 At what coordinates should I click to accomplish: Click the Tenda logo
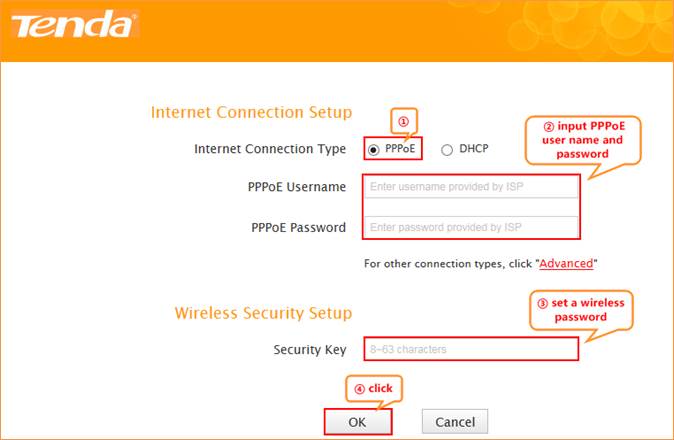[72, 27]
